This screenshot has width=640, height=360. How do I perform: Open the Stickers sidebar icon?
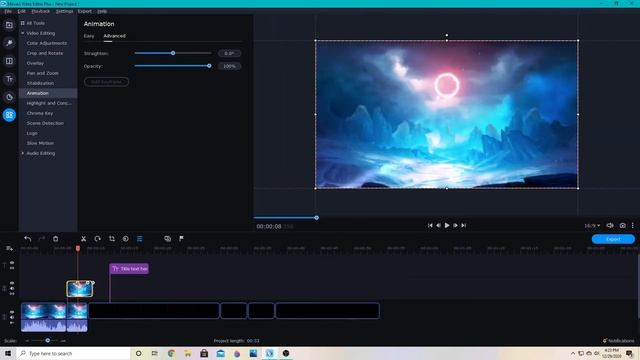9,97
